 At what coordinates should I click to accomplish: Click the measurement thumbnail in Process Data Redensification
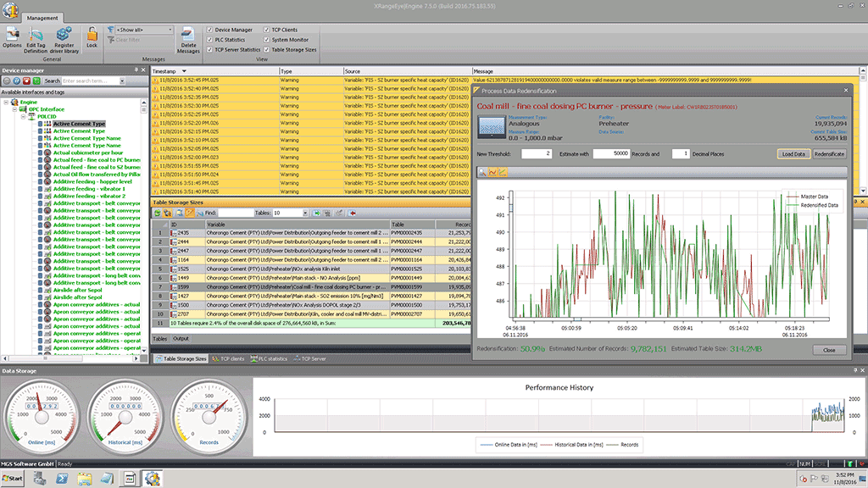pyautogui.click(x=492, y=127)
